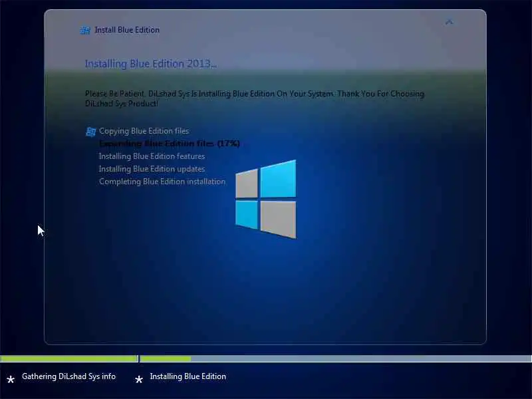Click the Install Blue Edition title icon
Screen dimensions: 532x399
pyautogui.click(x=85, y=30)
